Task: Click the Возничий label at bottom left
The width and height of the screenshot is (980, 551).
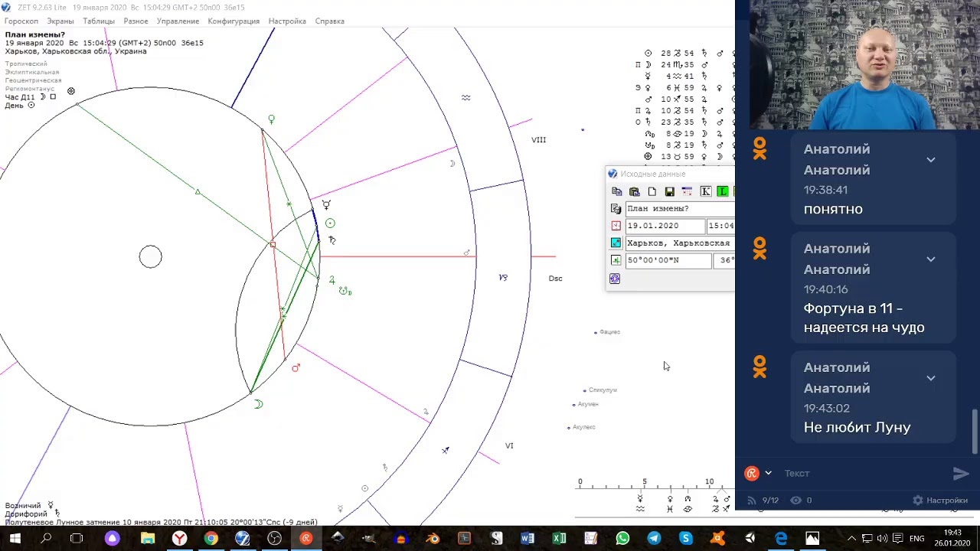Action: coord(23,506)
